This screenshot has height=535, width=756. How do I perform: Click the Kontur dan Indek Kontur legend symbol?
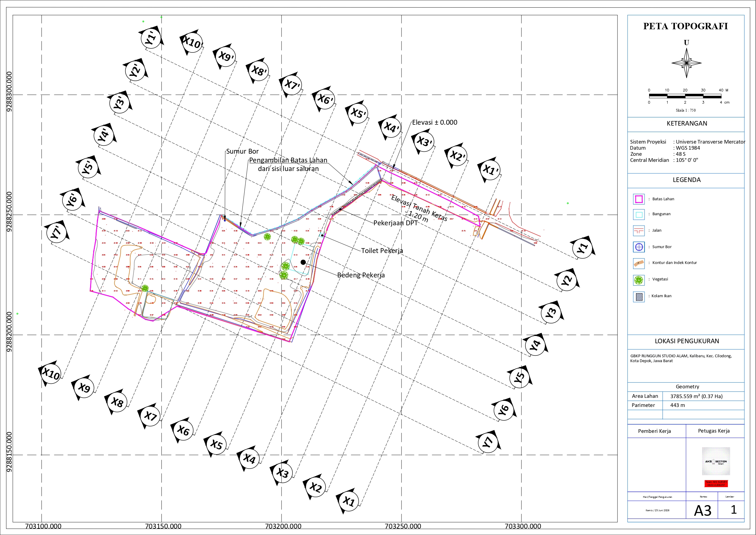pos(639,263)
